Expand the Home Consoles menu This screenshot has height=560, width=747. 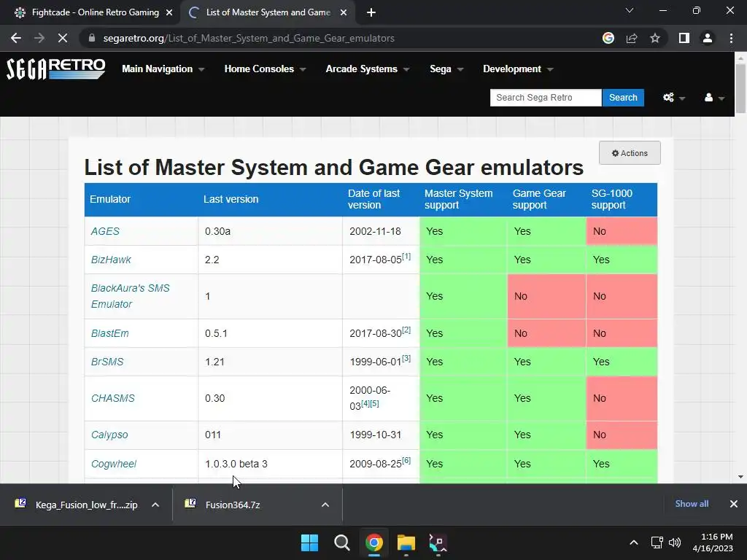(265, 69)
